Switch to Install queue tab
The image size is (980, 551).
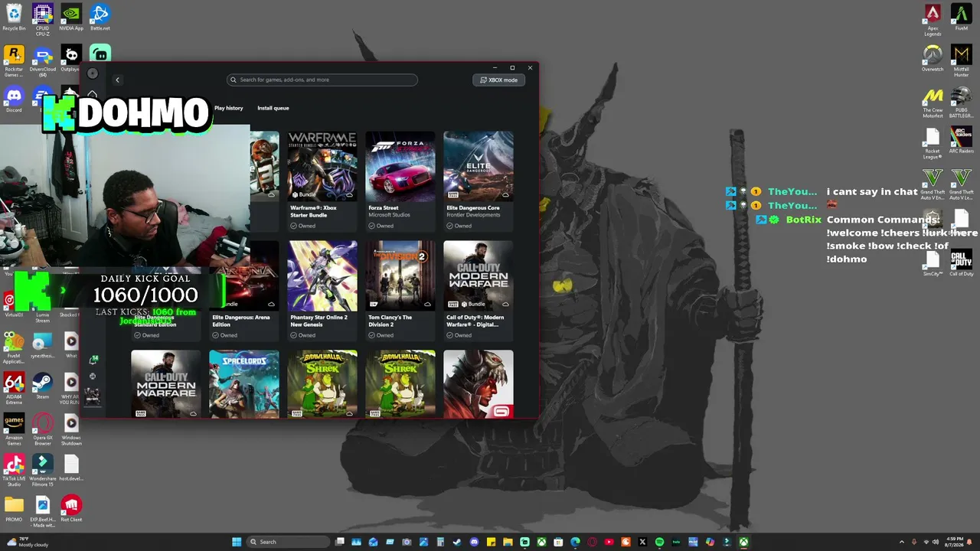(273, 108)
